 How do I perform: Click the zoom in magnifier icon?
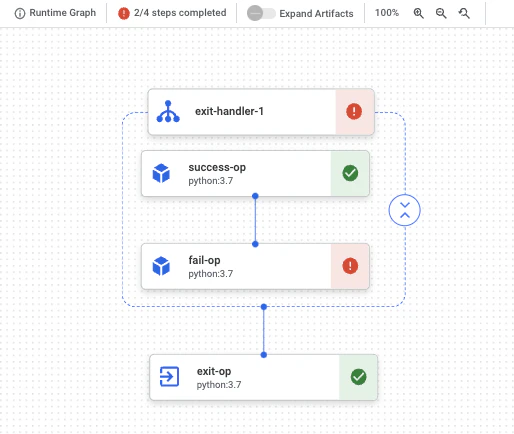[x=418, y=13]
